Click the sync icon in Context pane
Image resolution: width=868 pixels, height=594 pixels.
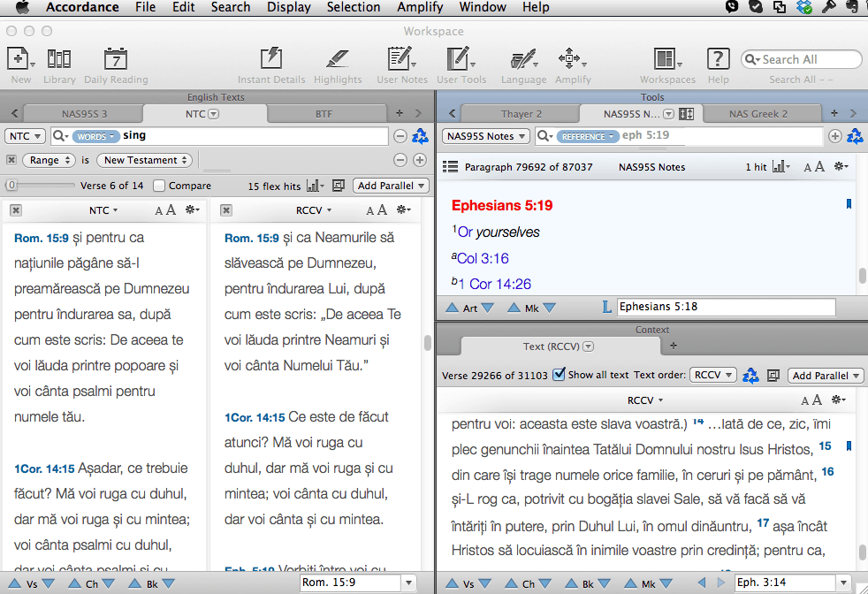[750, 376]
